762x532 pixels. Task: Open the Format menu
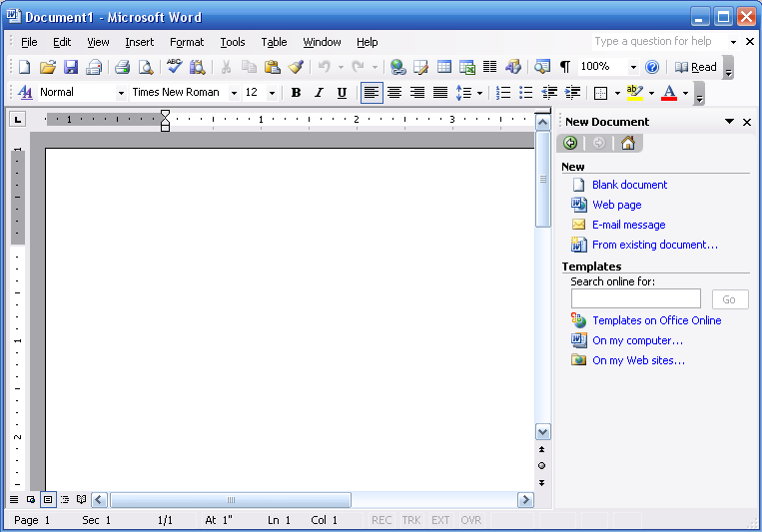click(x=186, y=42)
